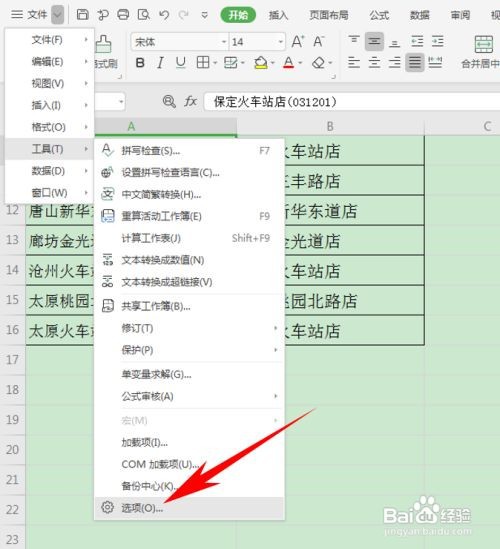Viewport: 500px width, 549px height.
Task: Toggle Italic formatting
Action: click(x=160, y=63)
